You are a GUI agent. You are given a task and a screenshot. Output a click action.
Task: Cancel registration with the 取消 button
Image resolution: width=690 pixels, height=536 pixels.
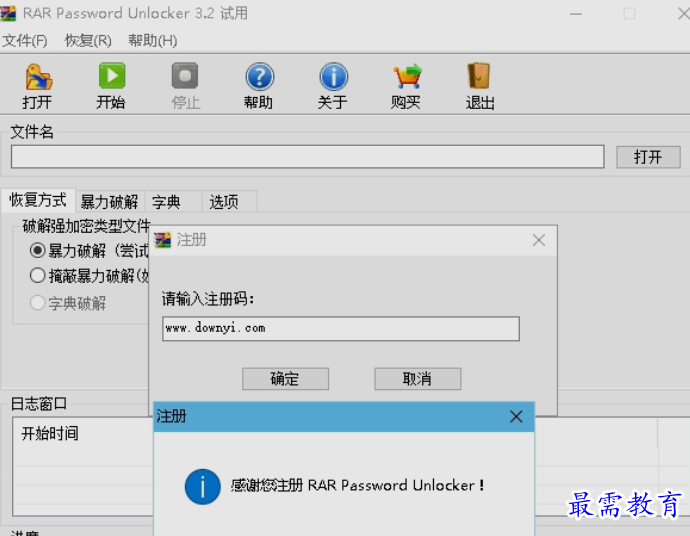[x=418, y=379]
